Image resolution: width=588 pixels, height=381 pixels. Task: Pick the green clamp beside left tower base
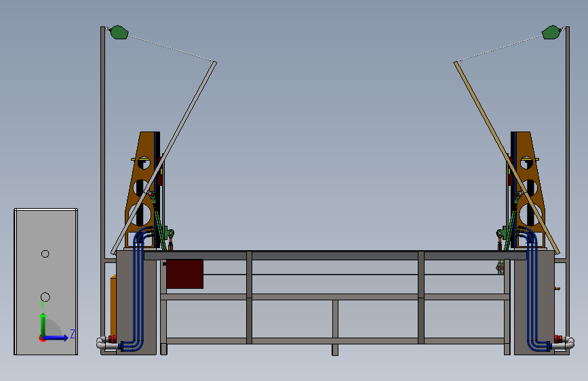click(x=170, y=234)
